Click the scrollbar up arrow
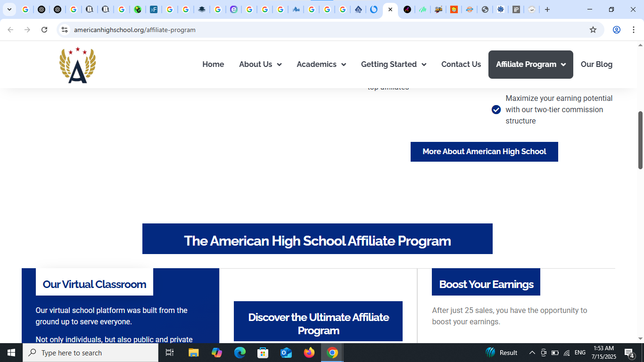This screenshot has height=362, width=644. coord(640,45)
